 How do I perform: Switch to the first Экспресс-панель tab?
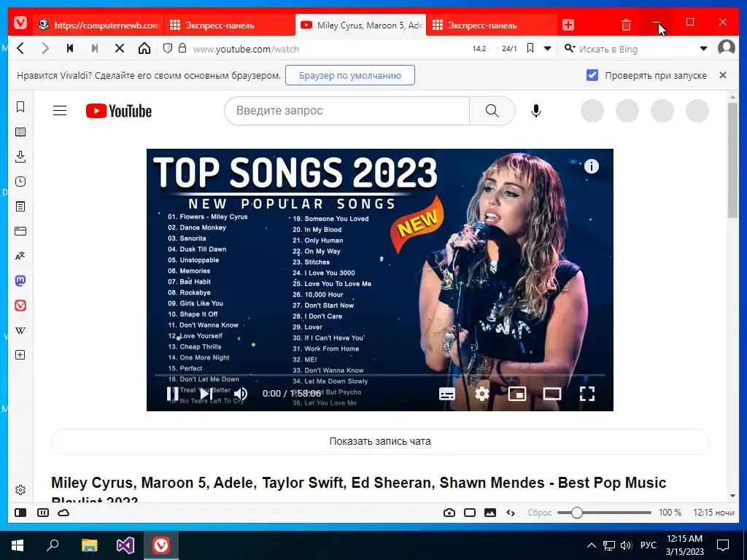pyautogui.click(x=229, y=25)
